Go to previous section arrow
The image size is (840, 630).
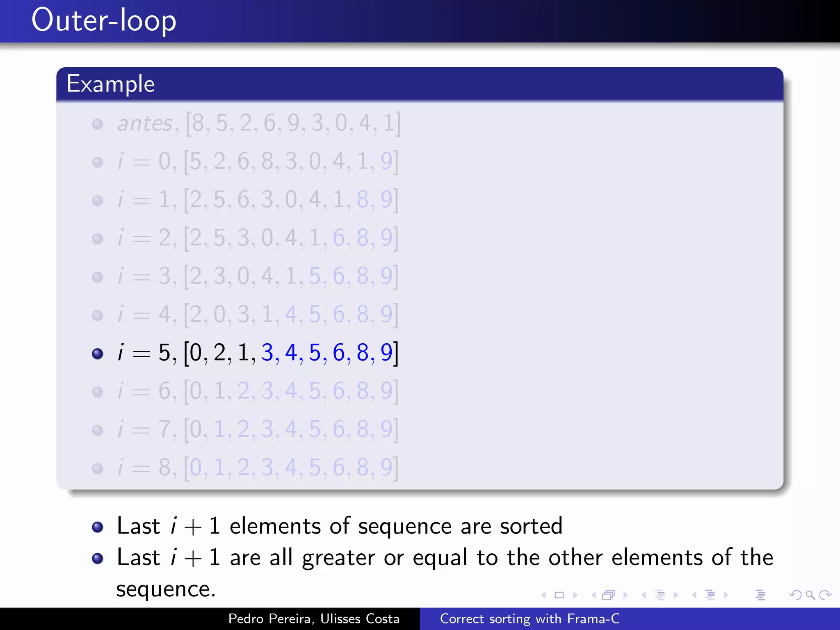pyautogui.click(x=694, y=595)
